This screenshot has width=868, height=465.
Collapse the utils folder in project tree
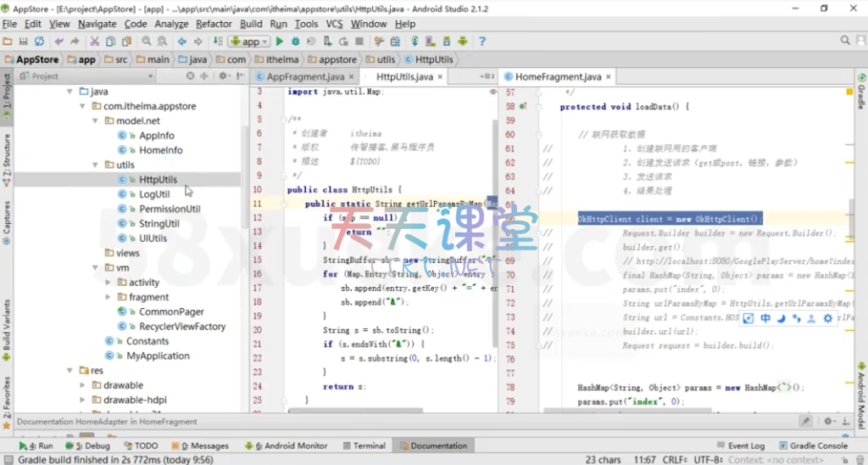(94, 165)
